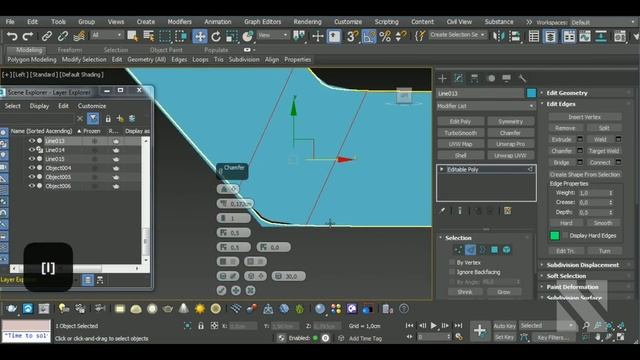Click the green hard edge color swatch
Image resolution: width=640 pixels, height=360 pixels.
(555, 236)
